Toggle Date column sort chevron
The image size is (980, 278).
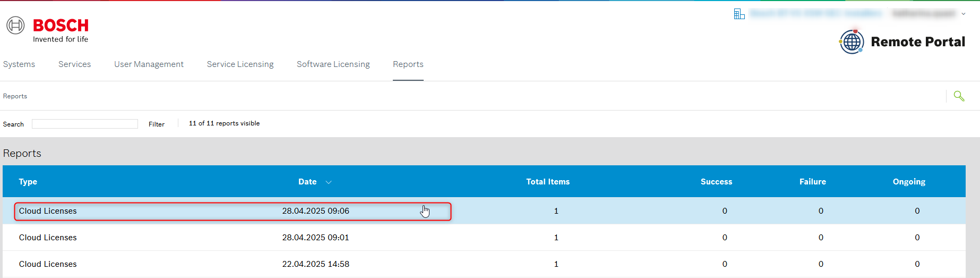pyautogui.click(x=329, y=182)
